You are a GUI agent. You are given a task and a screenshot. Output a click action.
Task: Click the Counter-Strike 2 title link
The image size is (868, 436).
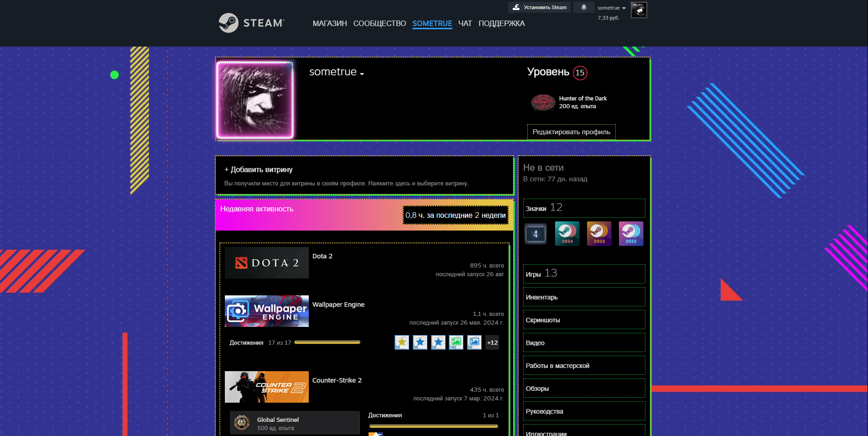(x=337, y=380)
